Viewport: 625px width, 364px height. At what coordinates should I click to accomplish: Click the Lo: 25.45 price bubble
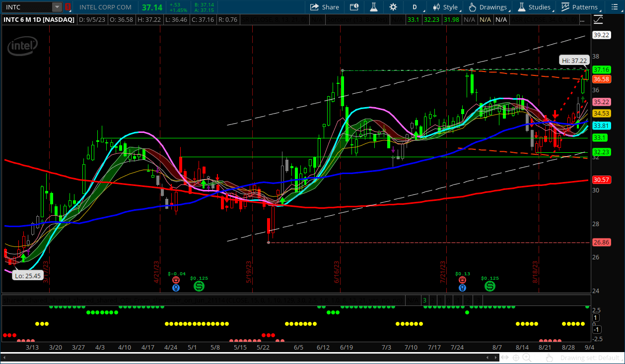coord(28,275)
